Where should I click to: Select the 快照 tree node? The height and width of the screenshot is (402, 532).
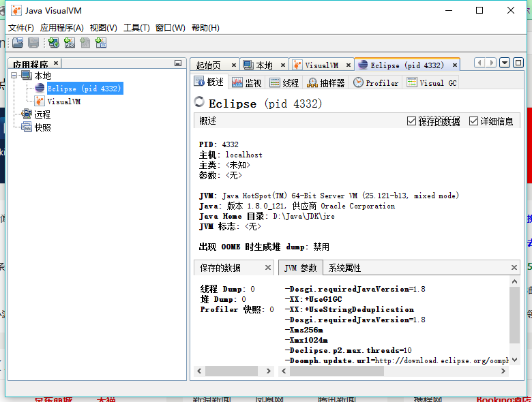42,127
